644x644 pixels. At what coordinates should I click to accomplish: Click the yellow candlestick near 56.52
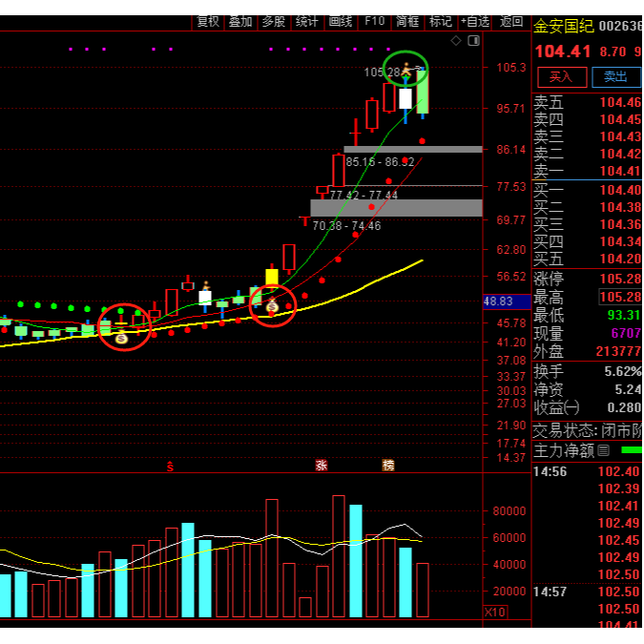(x=272, y=276)
